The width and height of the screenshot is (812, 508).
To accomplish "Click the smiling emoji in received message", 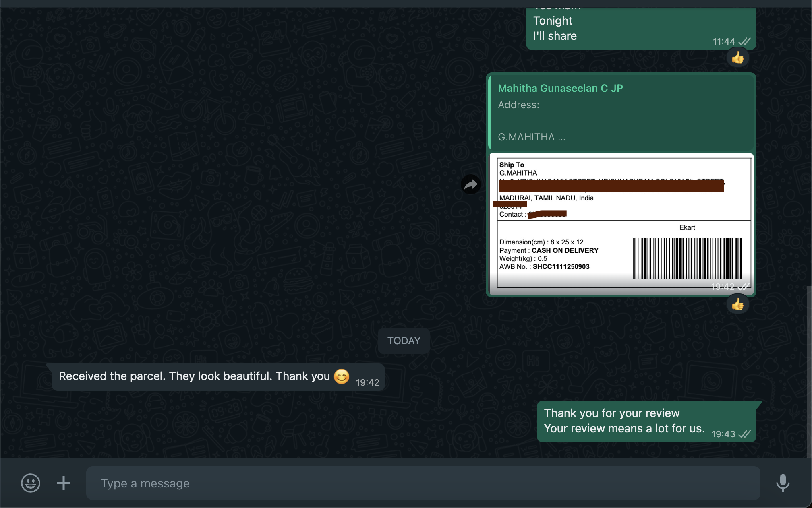I will click(341, 376).
